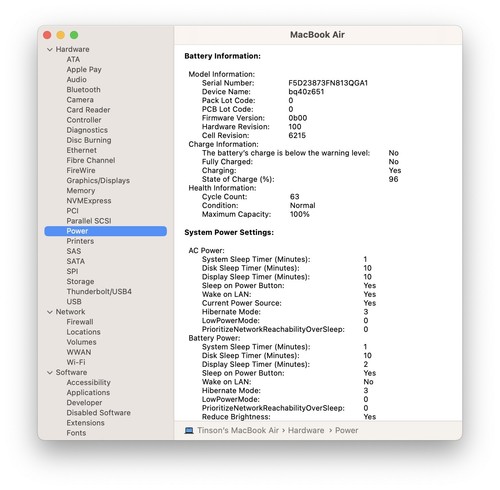Click the Network category label
500x490 pixels.
click(70, 312)
